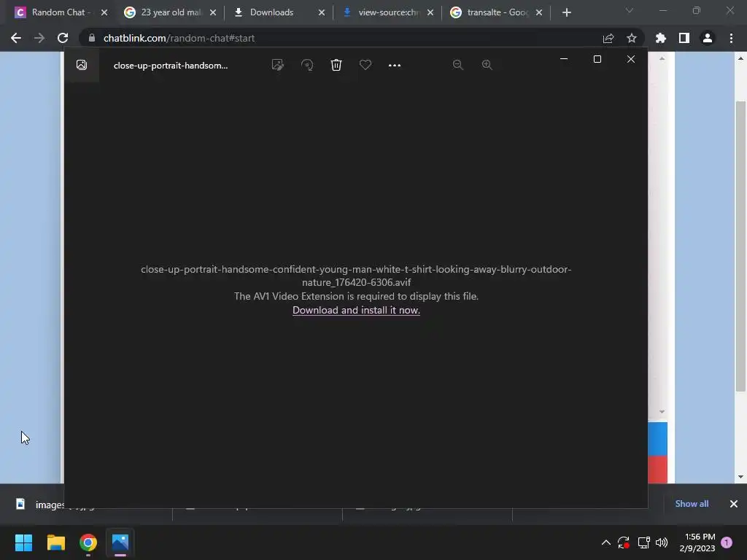
Task: Delete the image using trash icon
Action: (x=336, y=65)
